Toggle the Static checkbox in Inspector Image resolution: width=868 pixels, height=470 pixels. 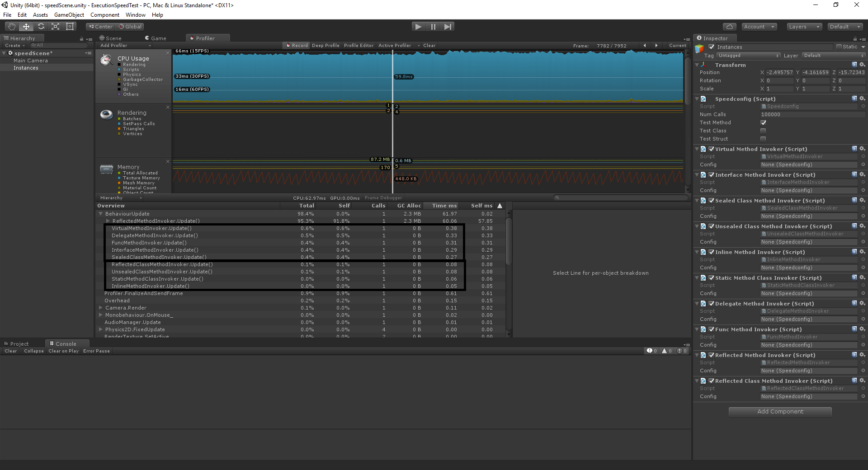click(x=839, y=47)
